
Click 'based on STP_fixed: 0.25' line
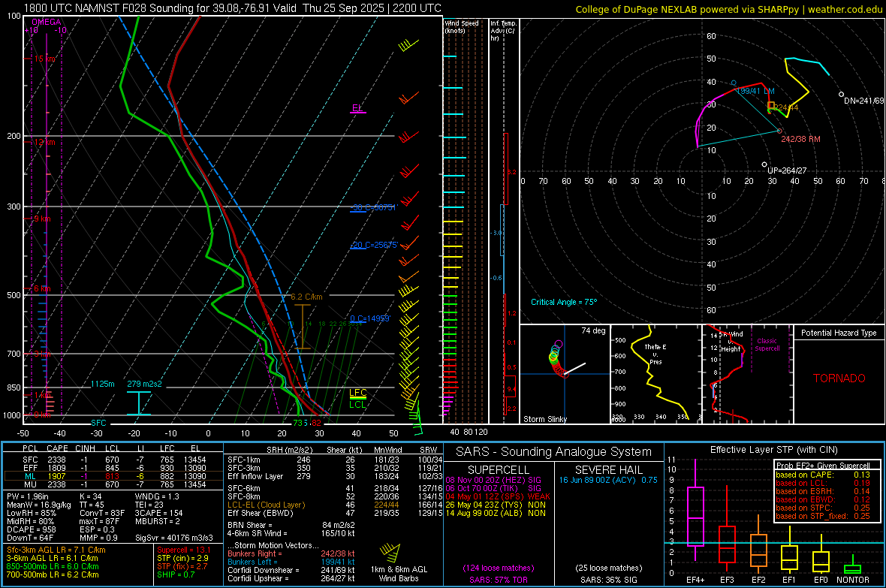[x=823, y=516]
